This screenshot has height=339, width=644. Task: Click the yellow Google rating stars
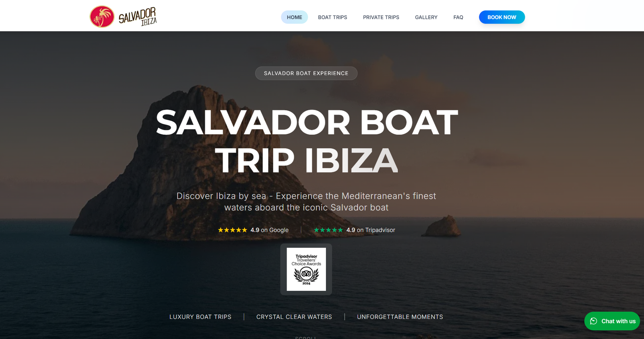click(x=232, y=230)
